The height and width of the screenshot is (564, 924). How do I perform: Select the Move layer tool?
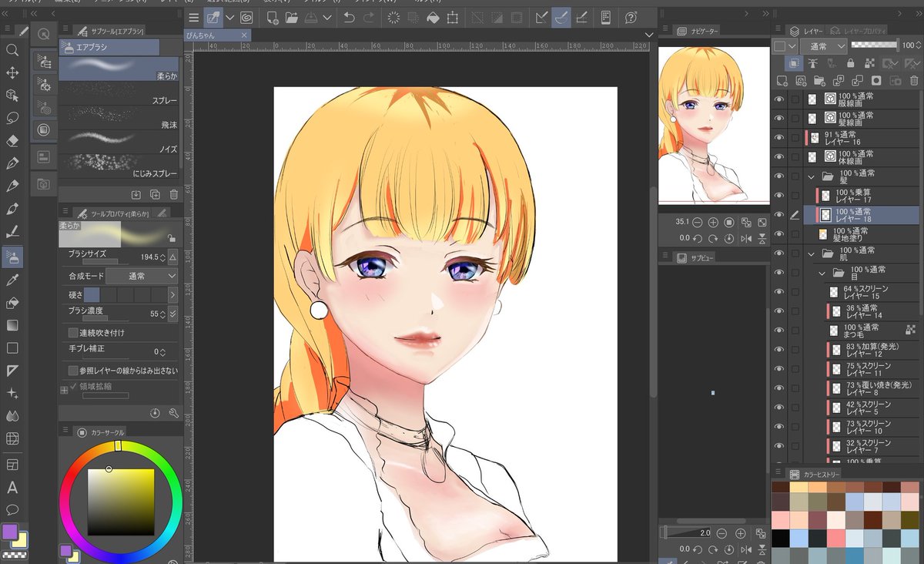(x=12, y=72)
